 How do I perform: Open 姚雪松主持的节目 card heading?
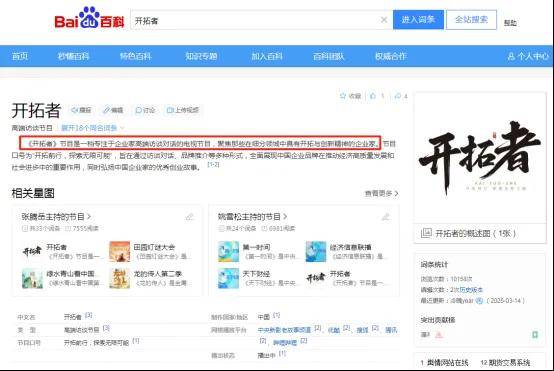pos(252,217)
